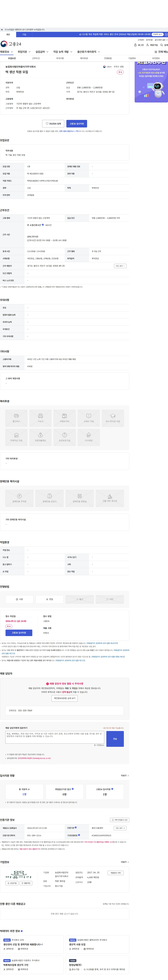
Task: Jump to 근무조건 section tab
Action: [36, 58]
